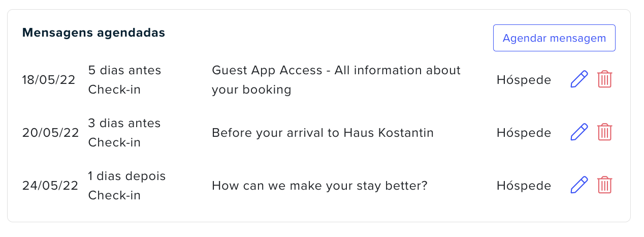
Task: Delete the Before your arrival message
Action: 604,133
